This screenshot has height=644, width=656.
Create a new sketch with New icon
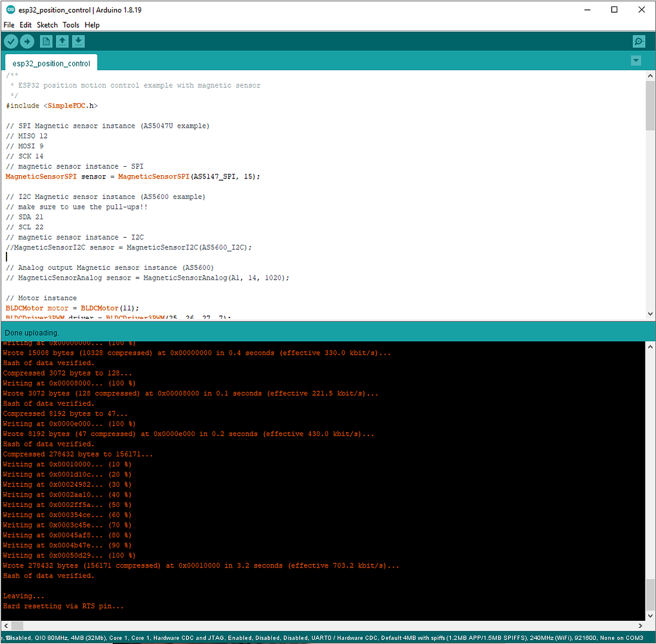46,41
